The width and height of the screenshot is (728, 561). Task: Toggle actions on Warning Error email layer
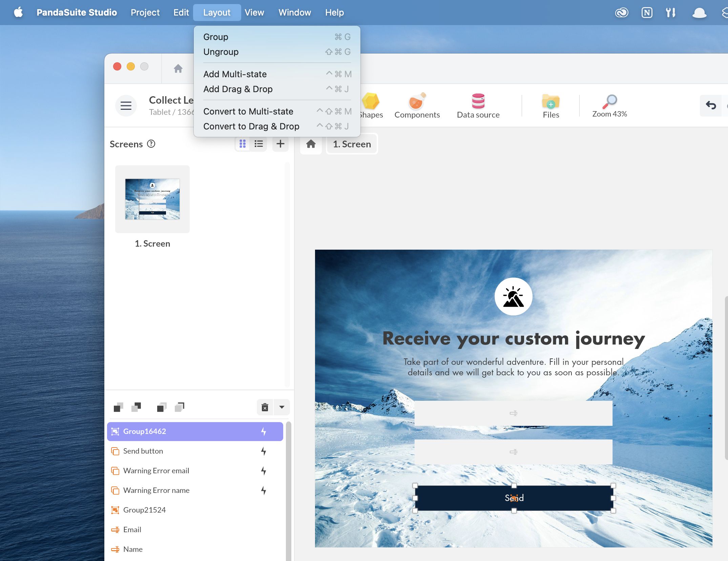[264, 471]
